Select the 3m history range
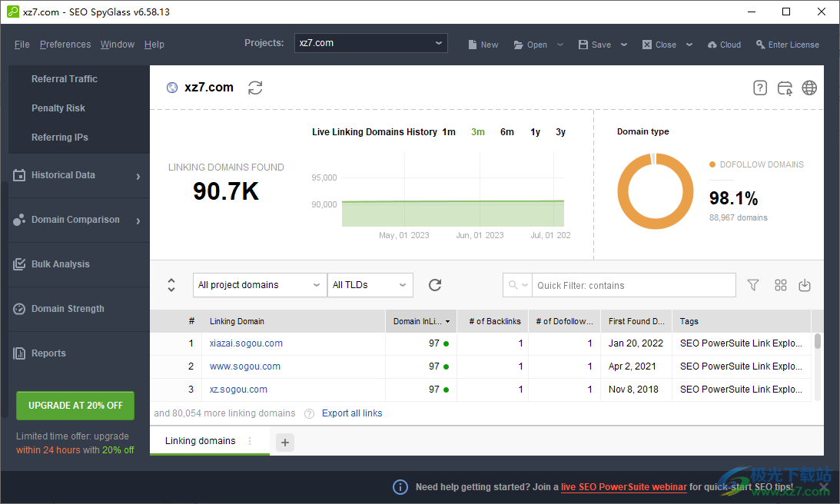 [478, 131]
